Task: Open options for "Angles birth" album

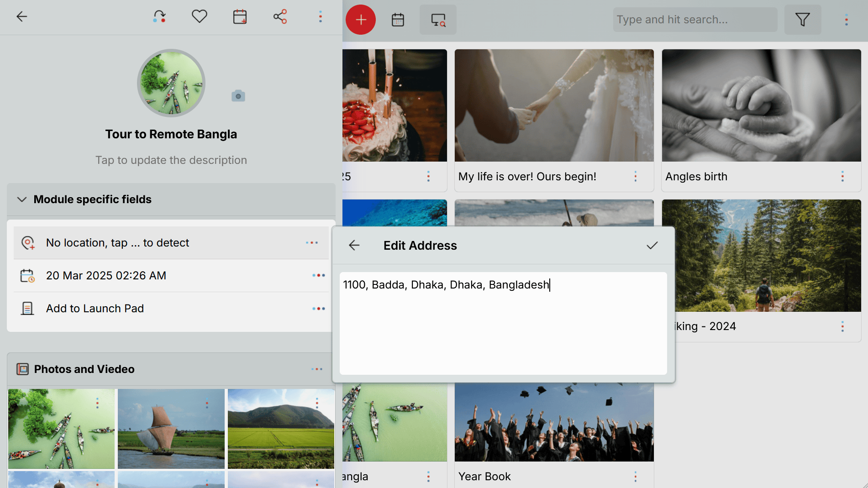Action: click(x=842, y=176)
